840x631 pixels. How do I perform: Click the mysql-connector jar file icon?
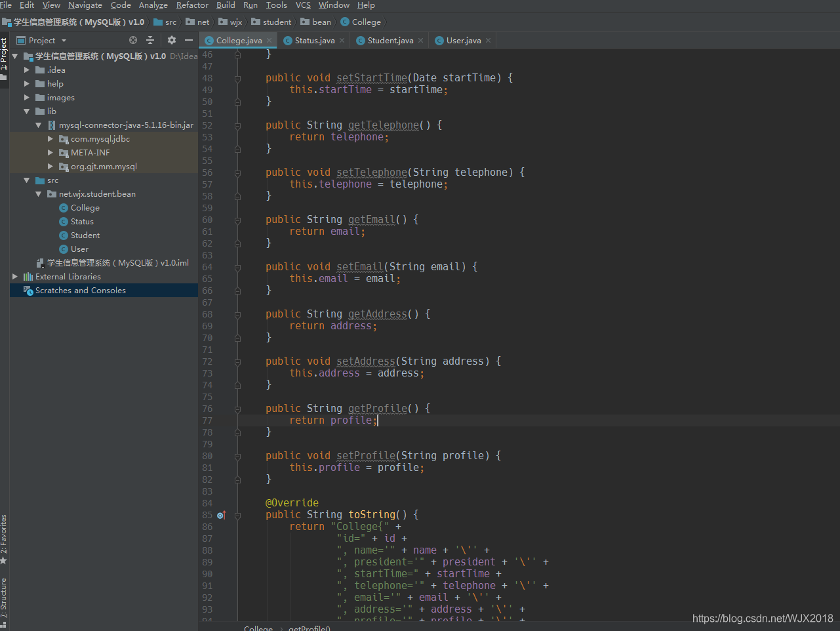click(52, 125)
